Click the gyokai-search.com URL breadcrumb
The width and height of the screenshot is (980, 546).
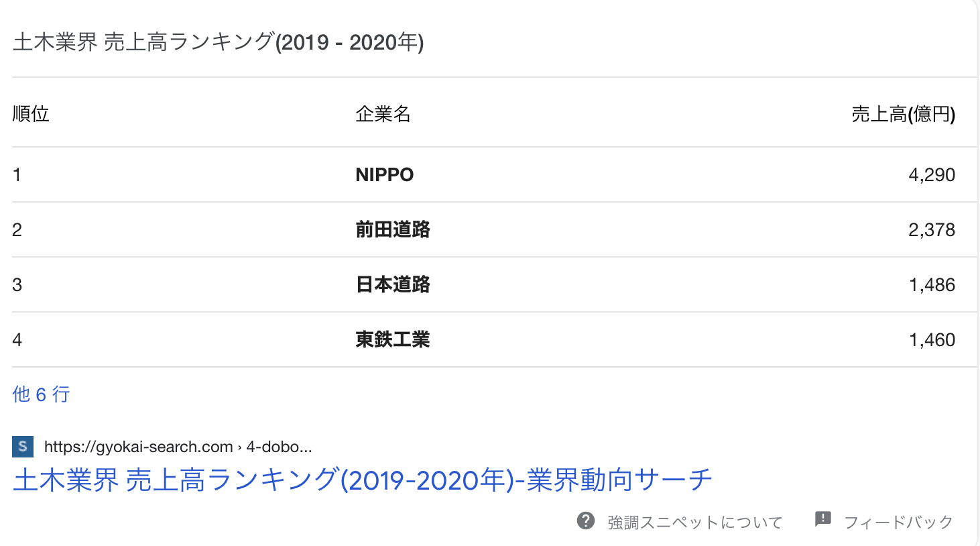tap(178, 447)
